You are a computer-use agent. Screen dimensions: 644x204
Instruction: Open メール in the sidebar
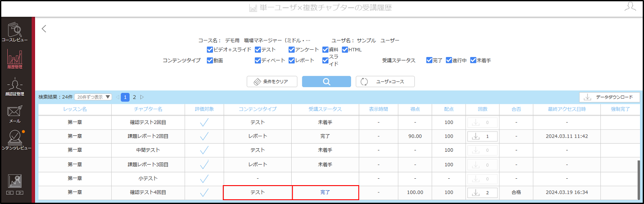15,114
